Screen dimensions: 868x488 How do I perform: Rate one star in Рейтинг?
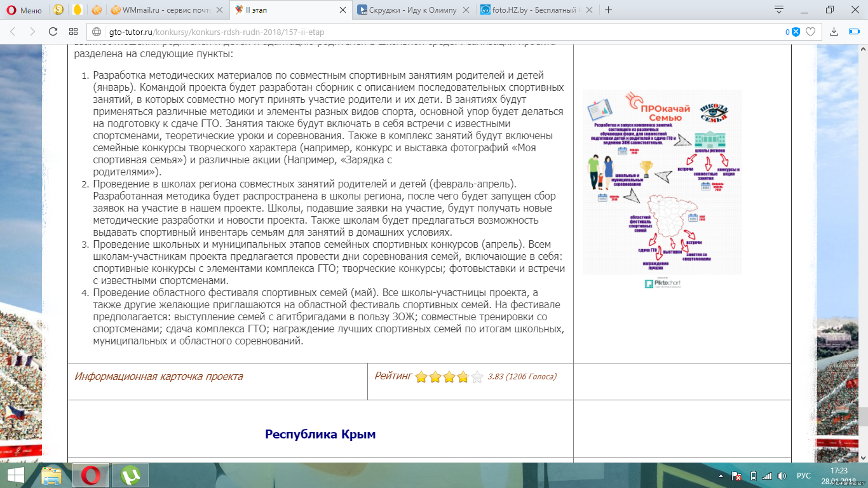click(x=421, y=377)
